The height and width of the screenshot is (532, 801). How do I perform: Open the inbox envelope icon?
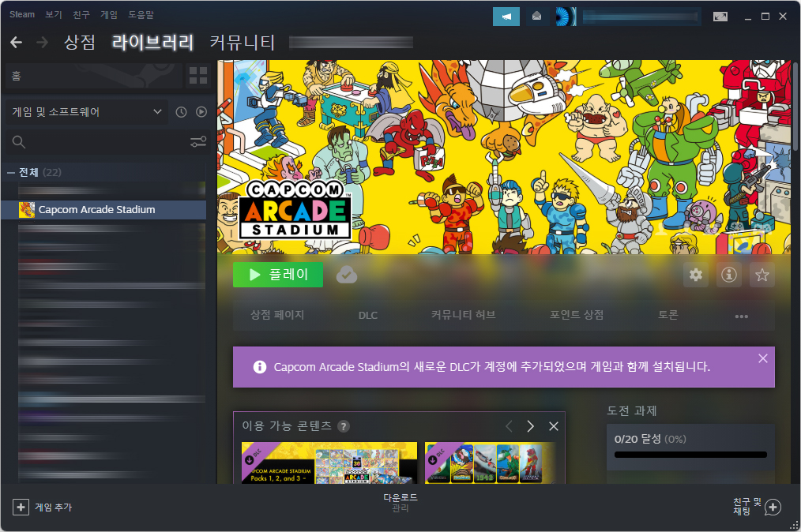coord(536,17)
